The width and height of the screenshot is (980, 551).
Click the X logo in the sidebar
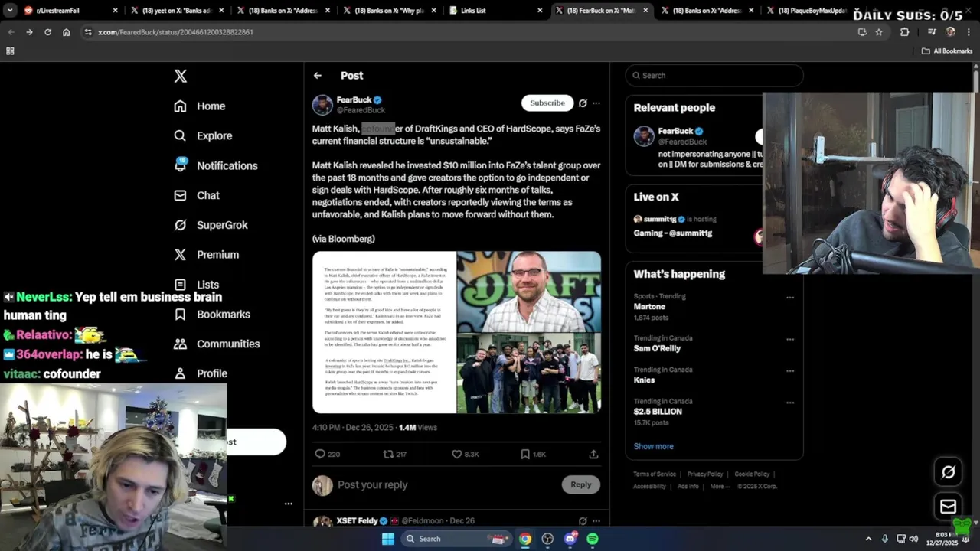click(180, 76)
